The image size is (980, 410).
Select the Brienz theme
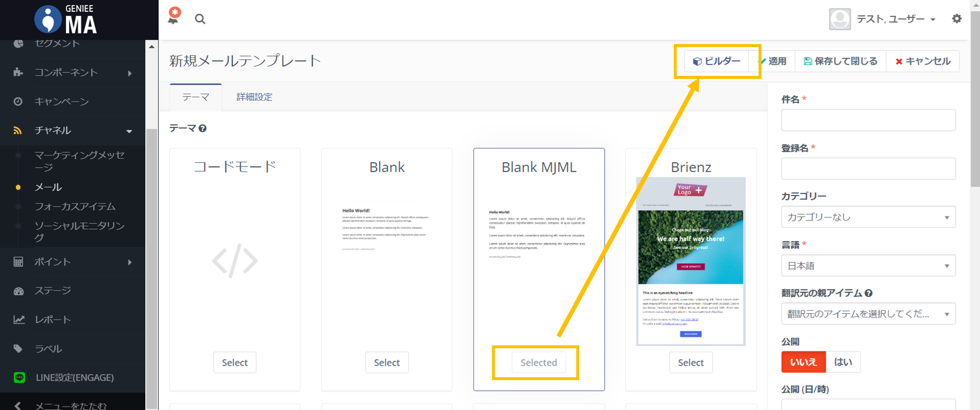690,362
